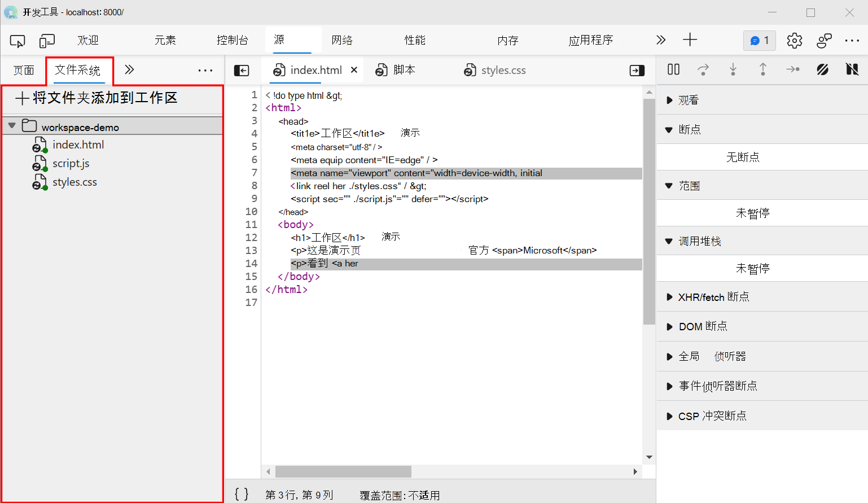Click 将文件夹添加到工作区 button
Viewport: 868px width, 503px height.
point(97,98)
